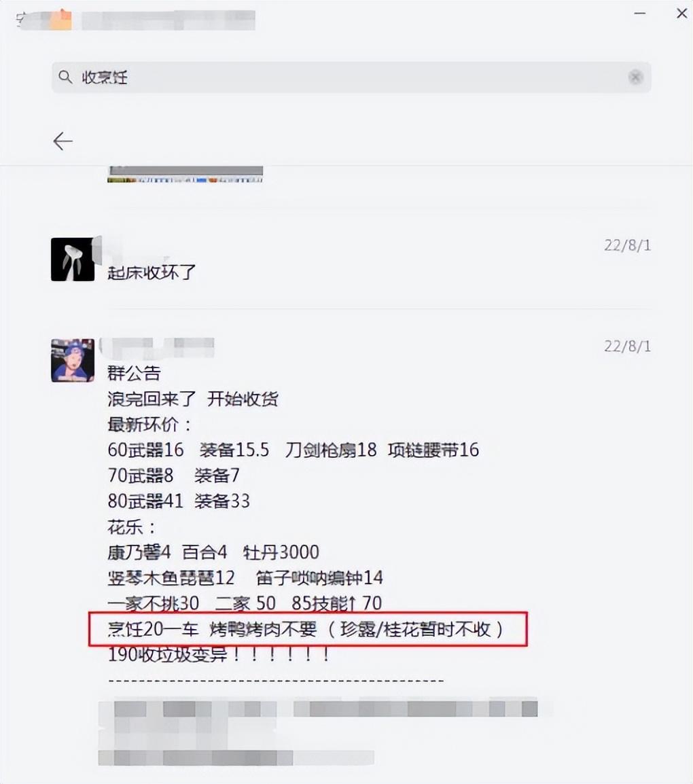Click the partial image thumbnail at top
This screenshot has height=784, width=693.
tap(185, 173)
